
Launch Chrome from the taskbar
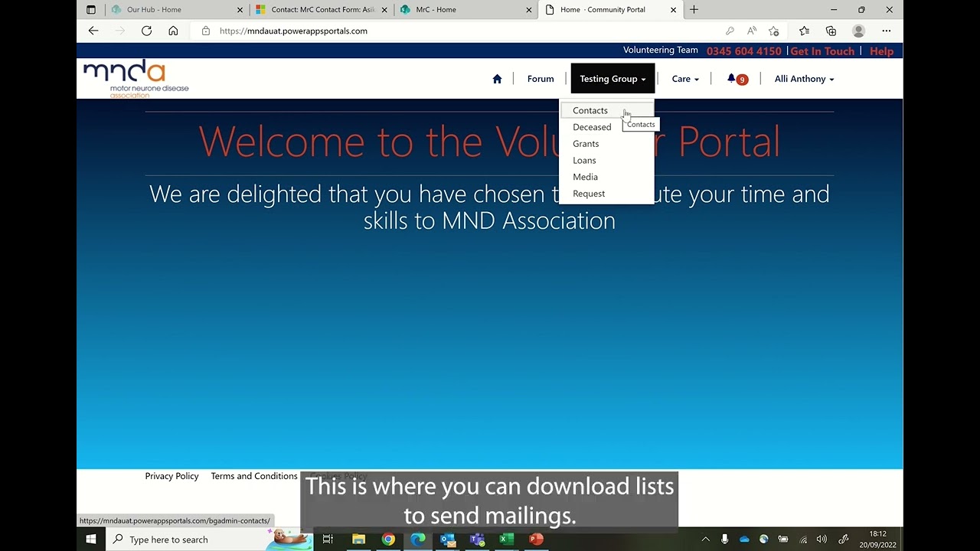[388, 540]
